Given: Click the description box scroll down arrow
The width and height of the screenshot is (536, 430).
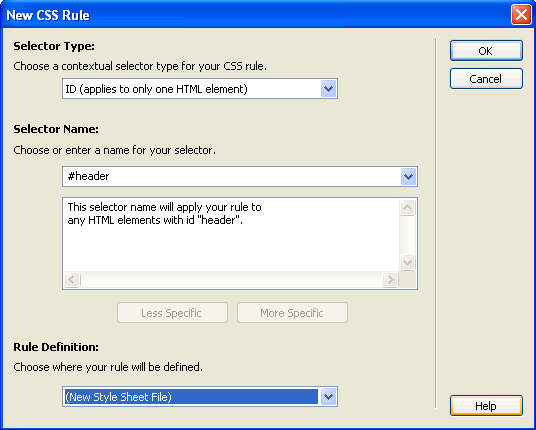Looking at the screenshot, I should coord(407,263).
